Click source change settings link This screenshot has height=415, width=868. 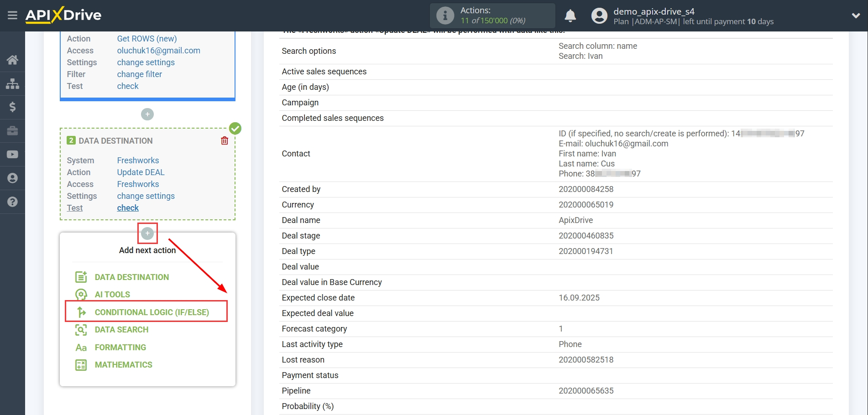click(x=146, y=62)
